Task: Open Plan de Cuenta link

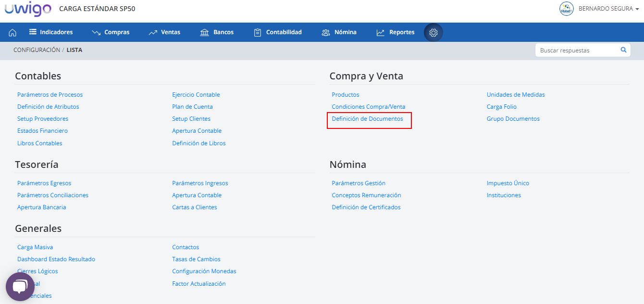Action: click(192, 107)
